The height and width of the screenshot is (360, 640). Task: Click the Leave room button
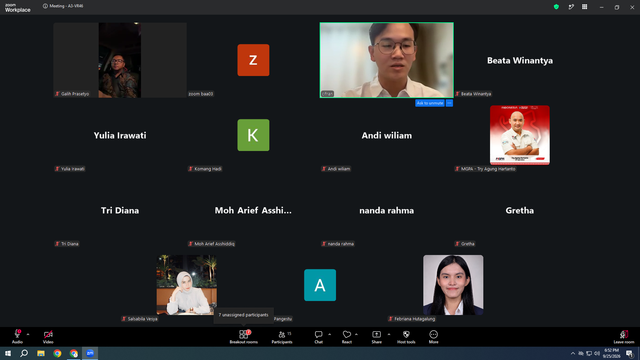click(x=624, y=336)
